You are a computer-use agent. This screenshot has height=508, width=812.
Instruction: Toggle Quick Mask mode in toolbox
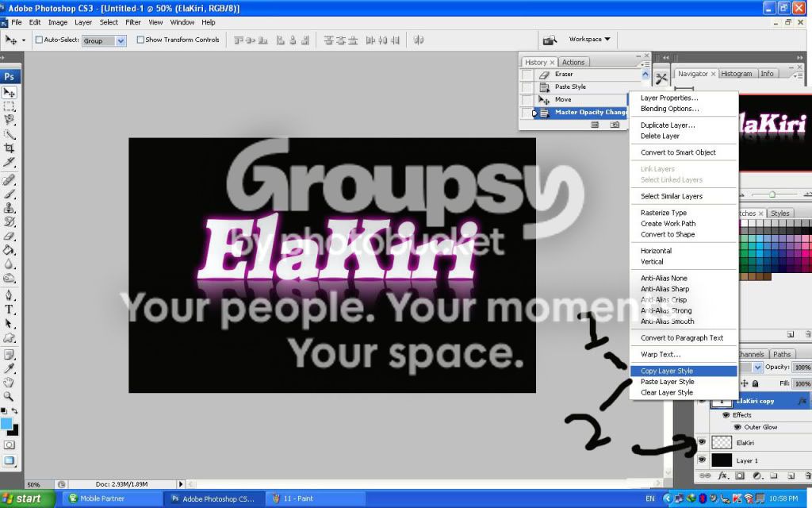pos(10,444)
